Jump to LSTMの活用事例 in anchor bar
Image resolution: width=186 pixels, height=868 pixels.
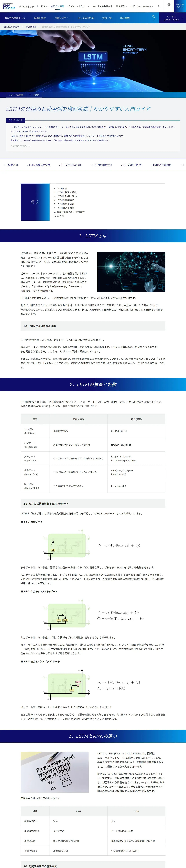pos(161,165)
